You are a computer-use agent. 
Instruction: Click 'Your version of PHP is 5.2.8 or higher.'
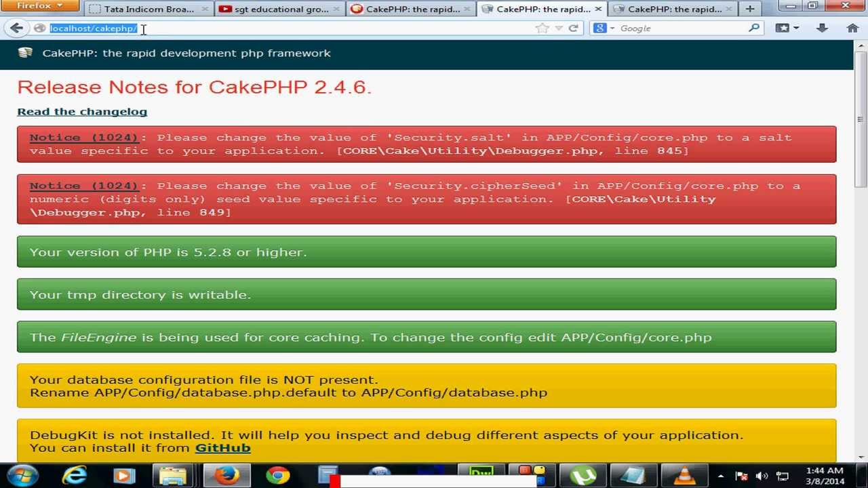point(427,252)
